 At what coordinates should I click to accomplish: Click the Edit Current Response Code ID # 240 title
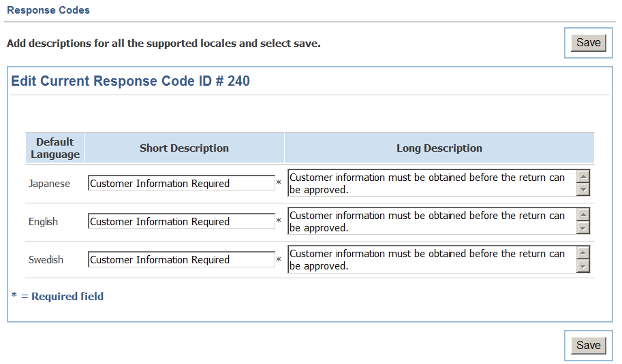(x=131, y=81)
